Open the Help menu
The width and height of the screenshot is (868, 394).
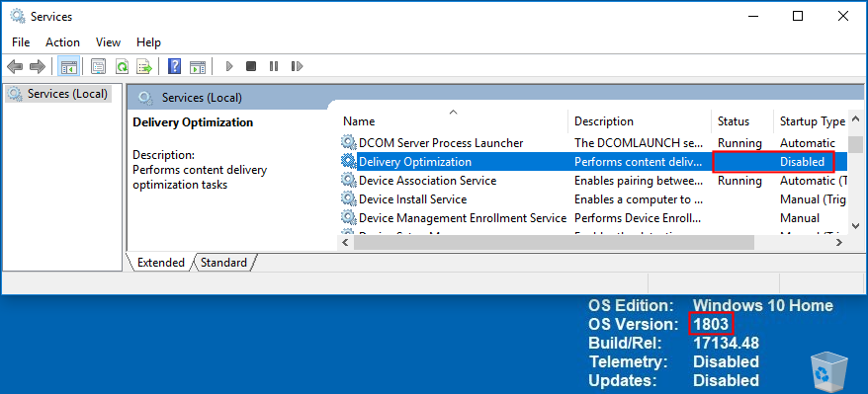[x=148, y=42]
